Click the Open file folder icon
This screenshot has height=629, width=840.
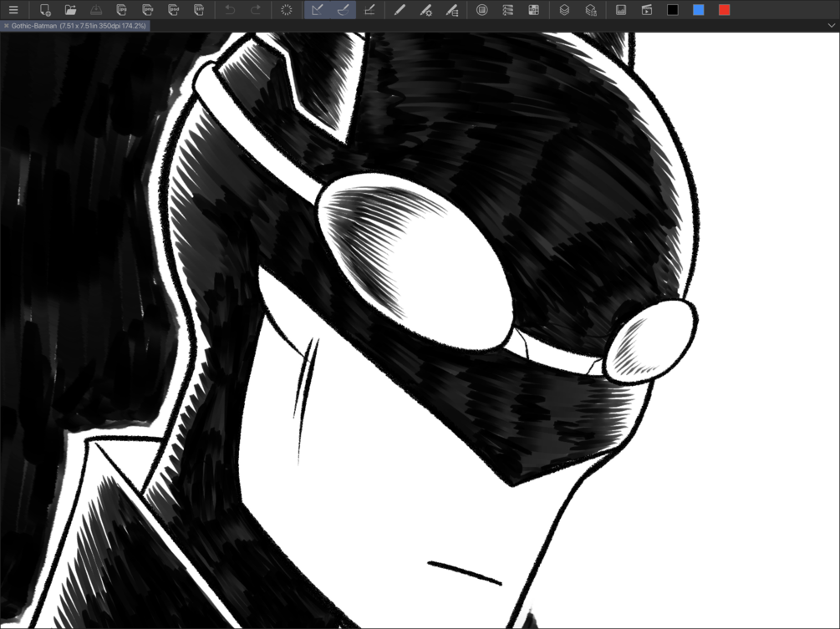[70, 10]
